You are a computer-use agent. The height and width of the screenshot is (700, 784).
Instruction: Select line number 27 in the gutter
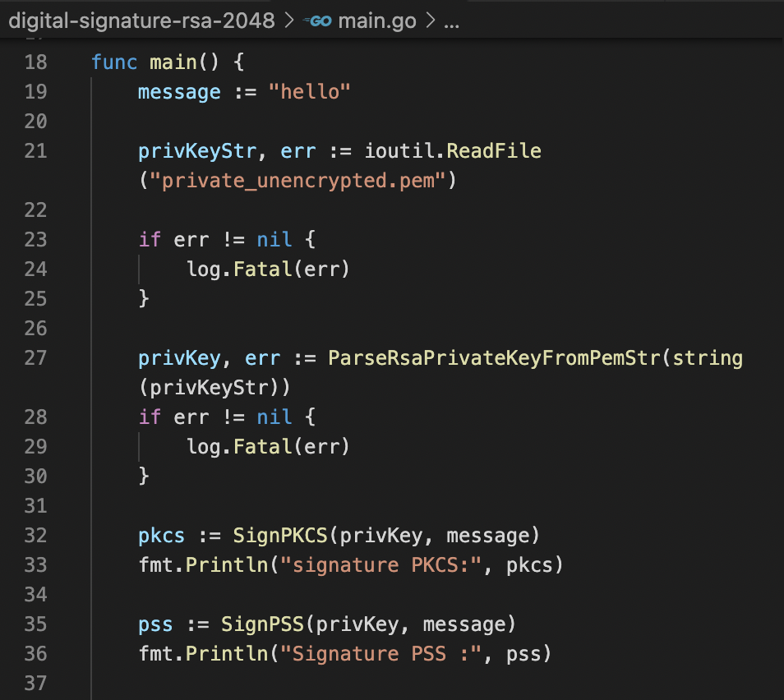(x=36, y=358)
